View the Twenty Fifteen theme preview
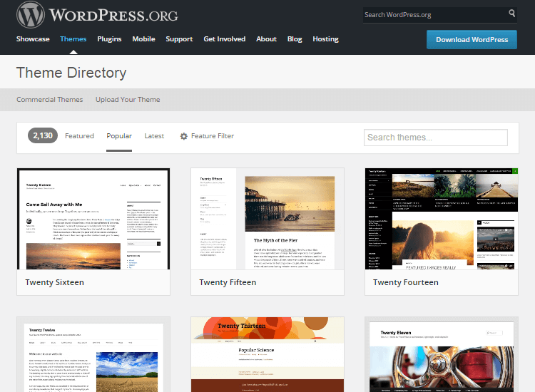535x392 pixels. 267,219
